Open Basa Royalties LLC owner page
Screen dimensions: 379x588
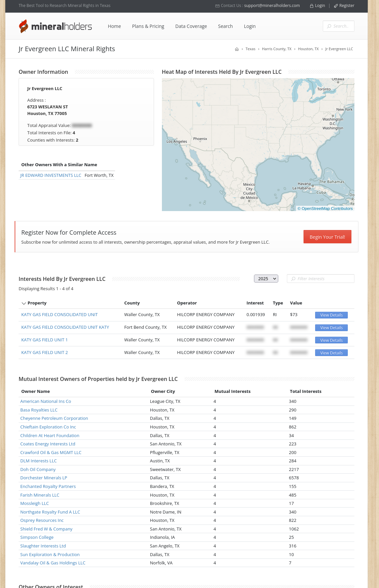click(39, 410)
